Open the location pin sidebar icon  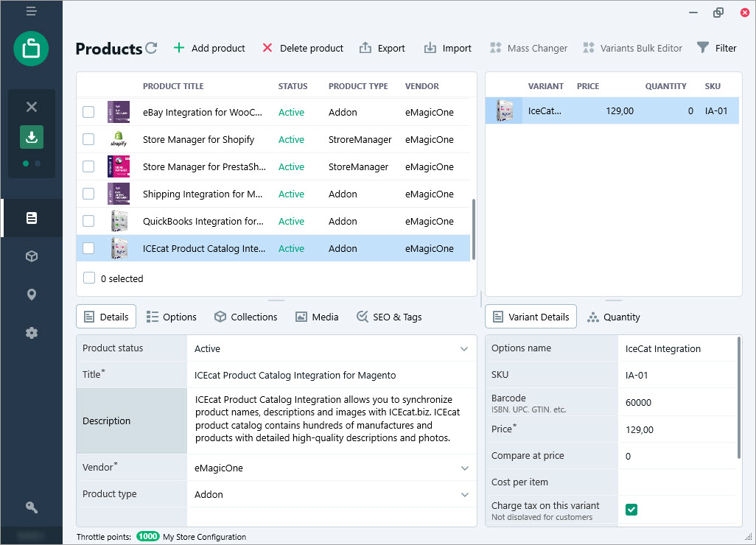32,295
